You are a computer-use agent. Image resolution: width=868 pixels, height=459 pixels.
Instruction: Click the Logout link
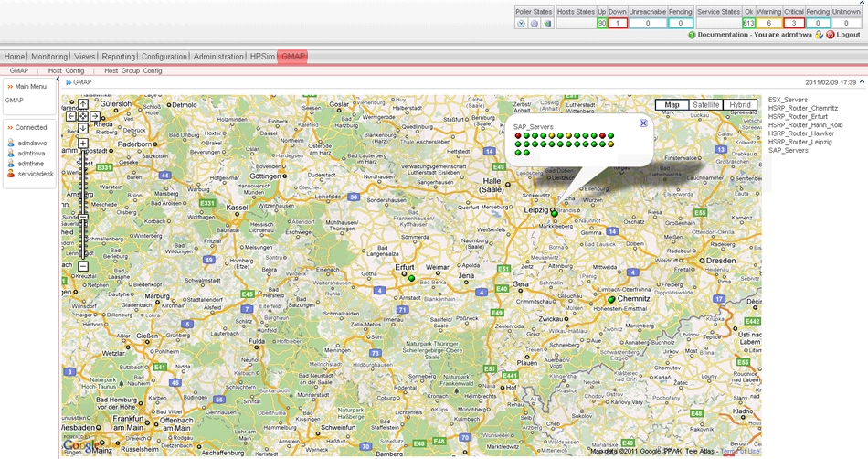[x=848, y=35]
